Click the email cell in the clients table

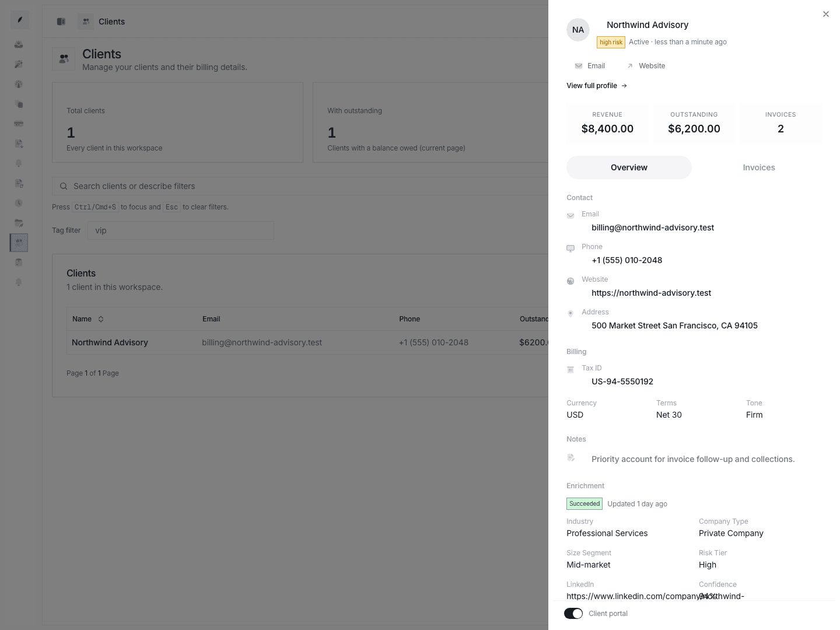(262, 342)
